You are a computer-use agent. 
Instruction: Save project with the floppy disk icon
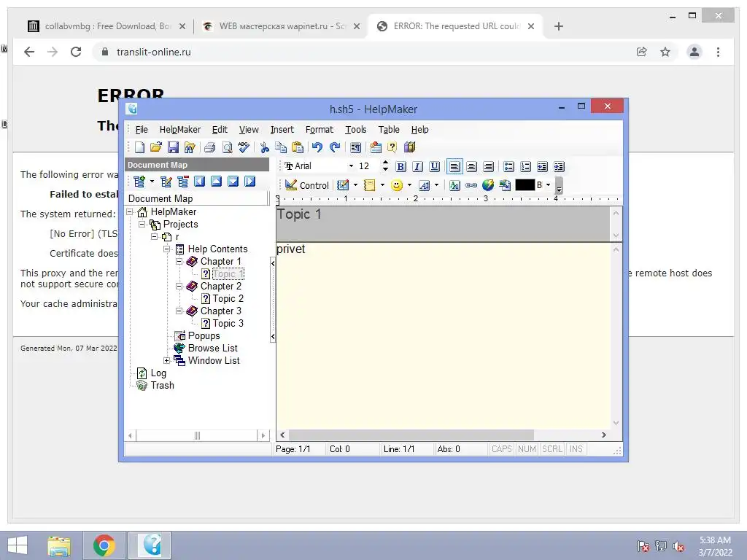pos(173,147)
